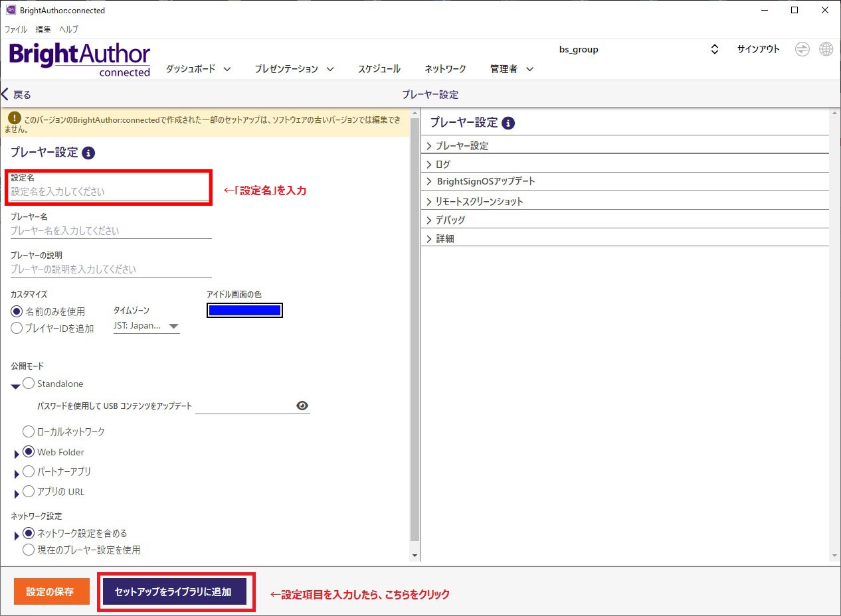Expand the ログ section
The image size is (841, 616).
click(x=625, y=164)
